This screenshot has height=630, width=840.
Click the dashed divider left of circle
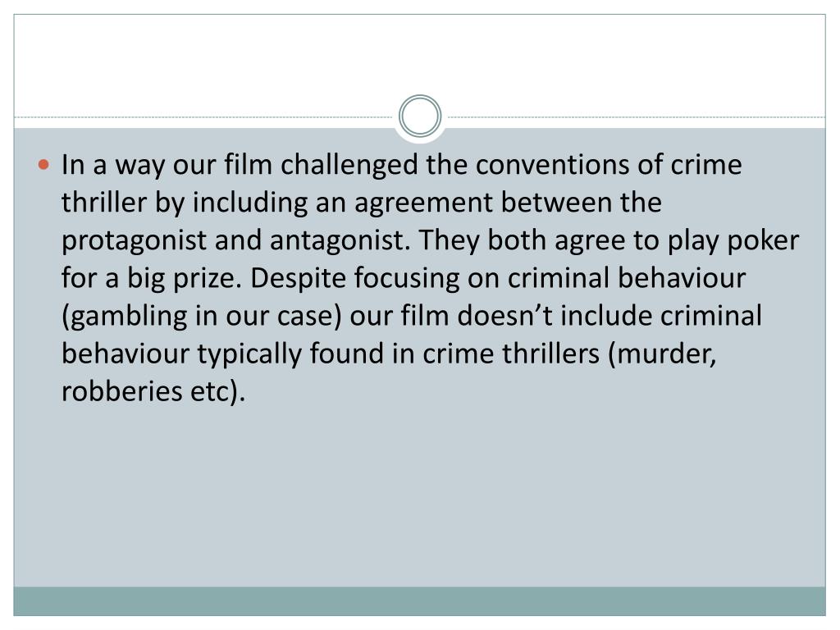pos(203,116)
